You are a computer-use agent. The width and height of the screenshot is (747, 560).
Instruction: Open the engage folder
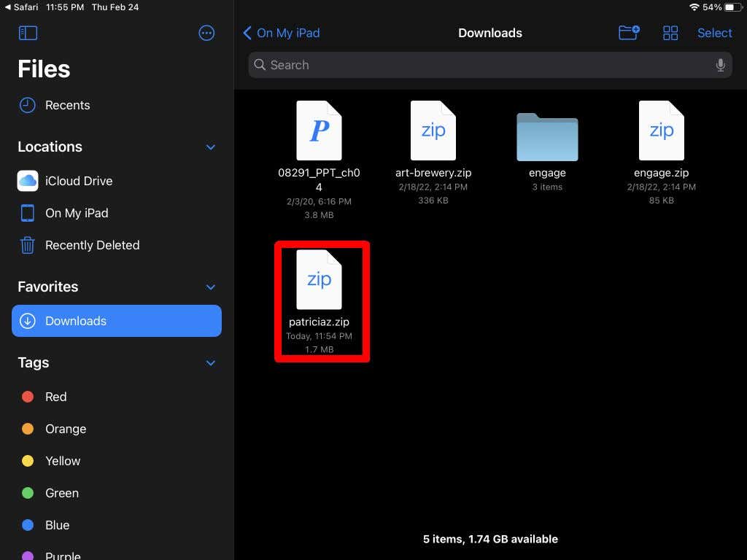[x=547, y=136]
